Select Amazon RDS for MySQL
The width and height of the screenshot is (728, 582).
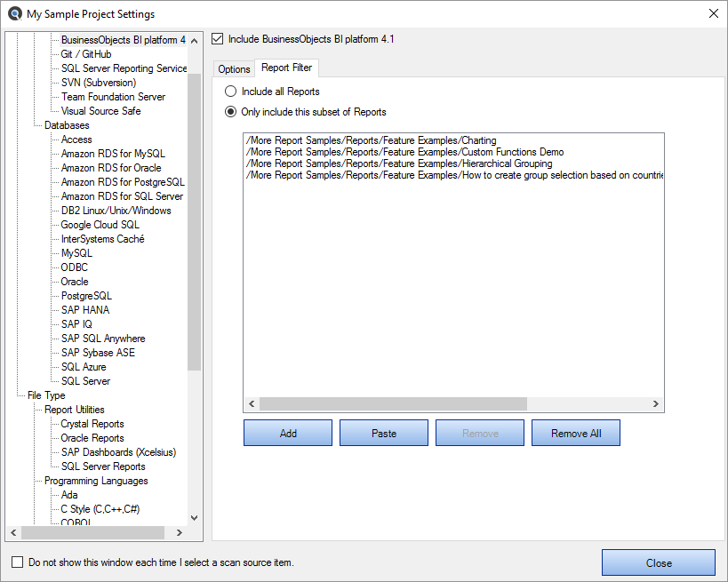point(113,154)
